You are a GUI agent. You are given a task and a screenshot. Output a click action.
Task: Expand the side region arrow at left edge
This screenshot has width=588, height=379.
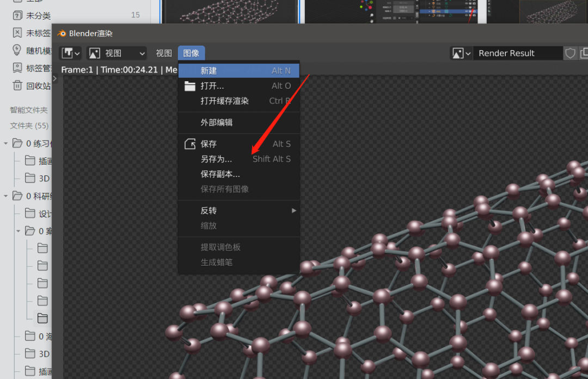point(55,78)
